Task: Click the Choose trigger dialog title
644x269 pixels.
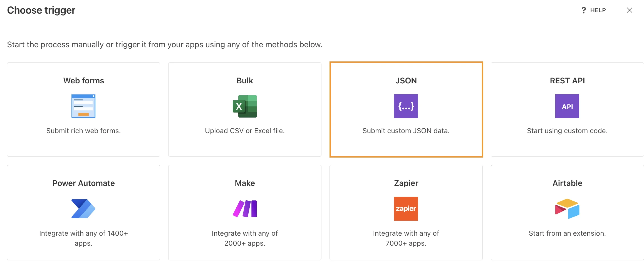Action: (x=41, y=10)
